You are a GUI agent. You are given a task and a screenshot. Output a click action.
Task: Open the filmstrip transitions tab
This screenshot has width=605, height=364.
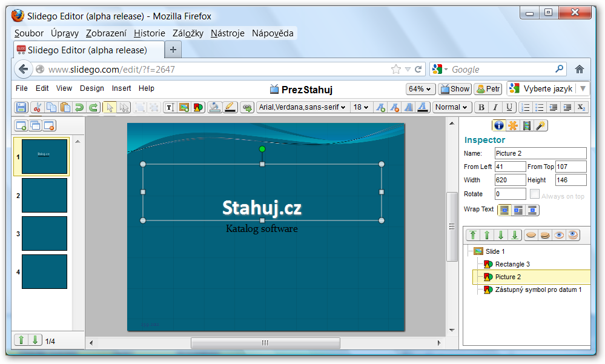pos(527,125)
